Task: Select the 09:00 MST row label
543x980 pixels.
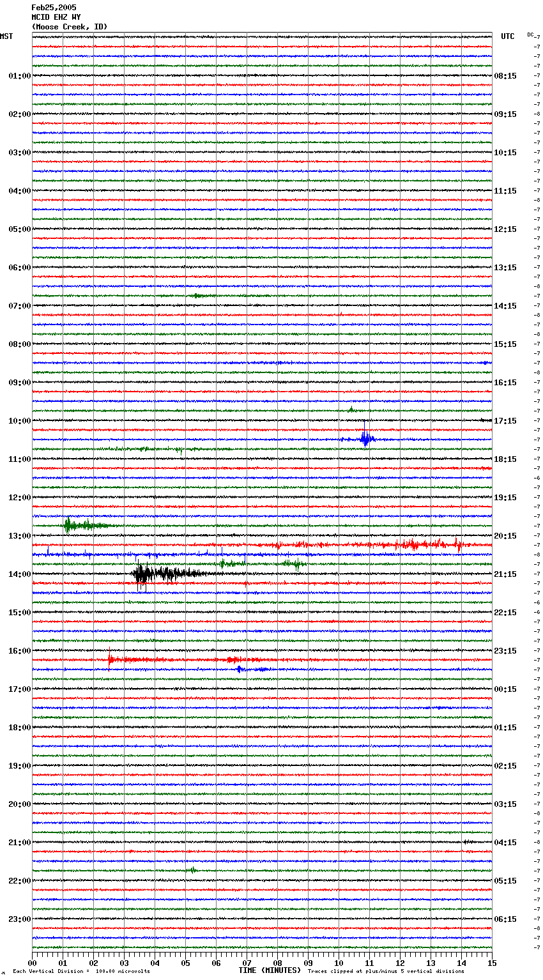Action: (x=20, y=383)
